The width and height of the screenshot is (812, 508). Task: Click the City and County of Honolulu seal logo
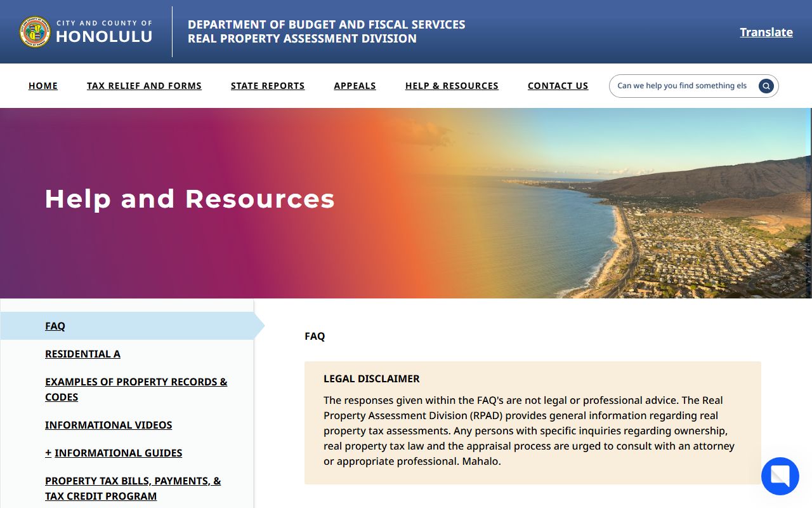point(35,32)
